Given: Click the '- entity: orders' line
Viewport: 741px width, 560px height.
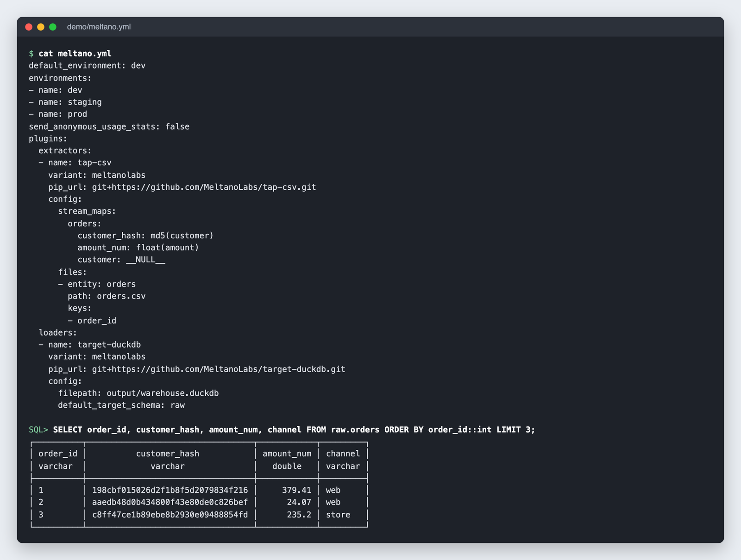Looking at the screenshot, I should point(97,285).
